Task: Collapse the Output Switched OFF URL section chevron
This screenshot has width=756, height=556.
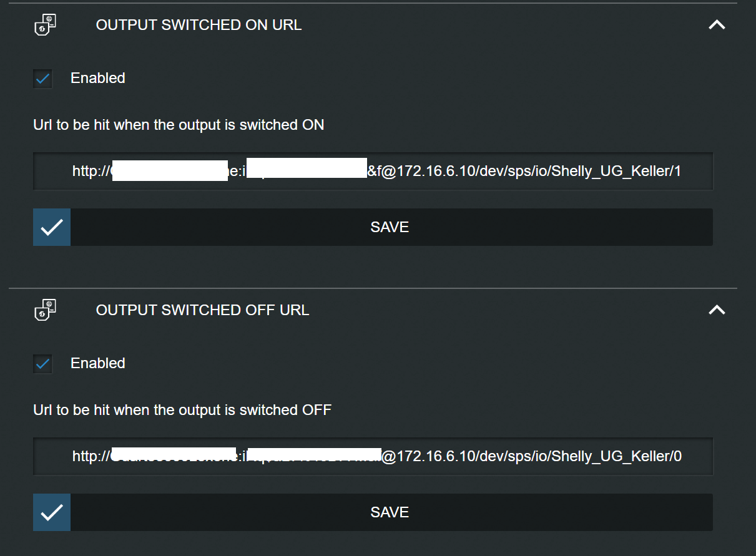Action: click(717, 310)
